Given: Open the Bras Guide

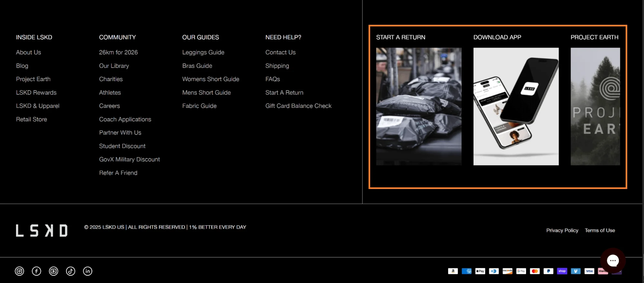Looking at the screenshot, I should (197, 66).
